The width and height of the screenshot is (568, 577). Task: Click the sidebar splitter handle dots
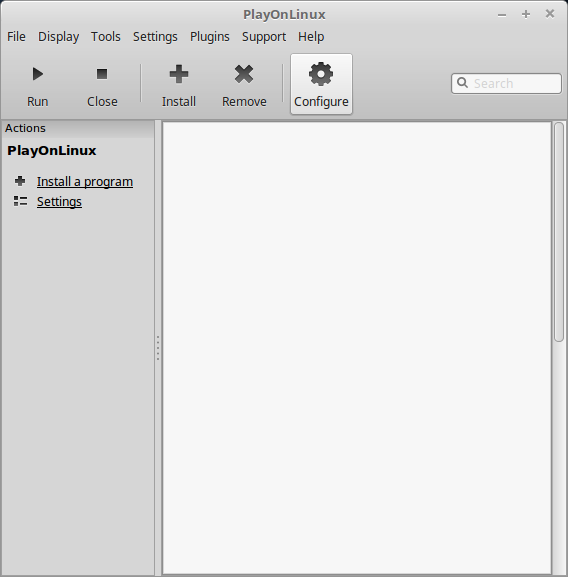pyautogui.click(x=158, y=348)
